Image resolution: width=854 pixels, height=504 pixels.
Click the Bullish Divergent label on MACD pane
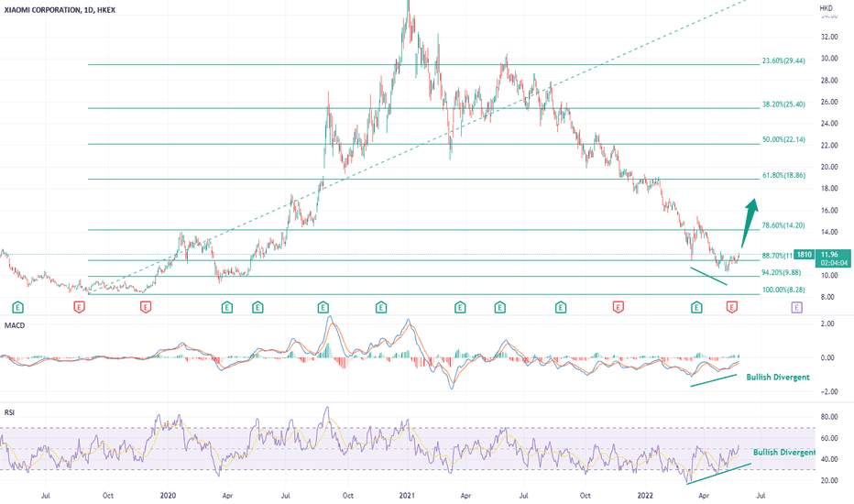pos(778,377)
